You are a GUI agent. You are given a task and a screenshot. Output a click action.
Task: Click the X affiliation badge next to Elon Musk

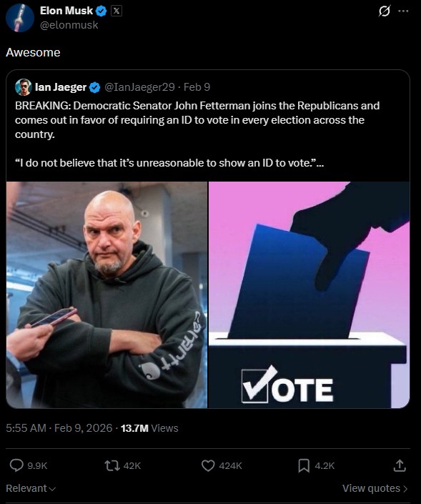pyautogui.click(x=117, y=11)
